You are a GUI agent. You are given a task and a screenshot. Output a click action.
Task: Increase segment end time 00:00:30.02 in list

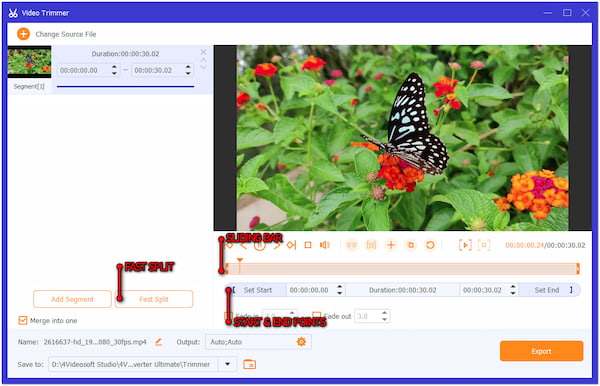point(188,67)
